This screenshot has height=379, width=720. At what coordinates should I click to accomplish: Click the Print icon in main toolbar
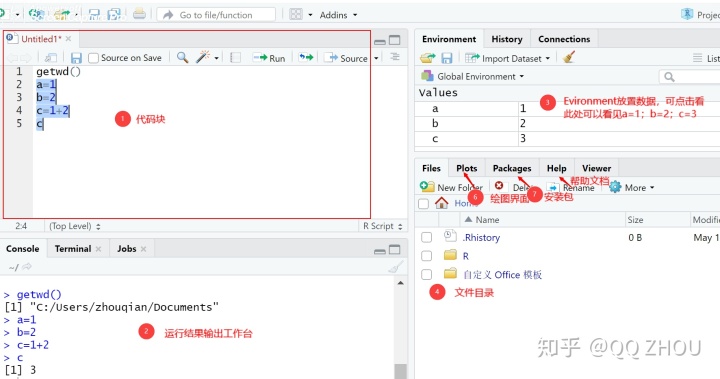coord(139,14)
